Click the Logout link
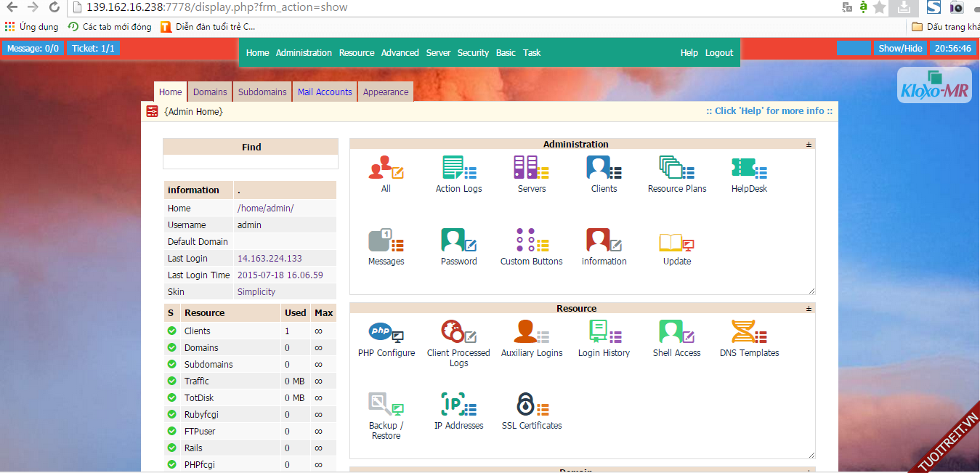The width and height of the screenshot is (980, 473). click(719, 53)
